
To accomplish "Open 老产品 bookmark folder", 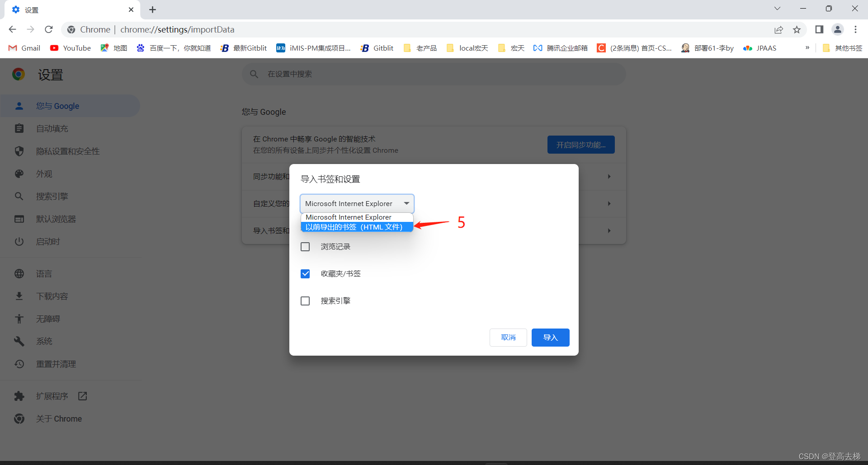I will coord(420,48).
